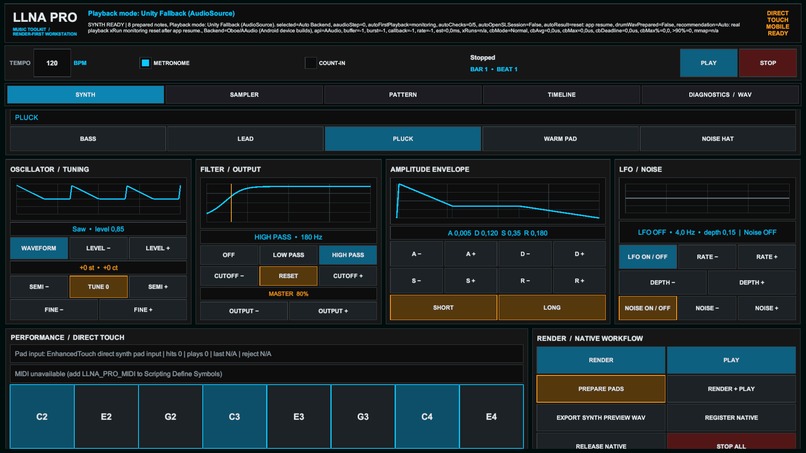
Task: Click PLAY in the Render workflow panel
Action: click(x=731, y=360)
